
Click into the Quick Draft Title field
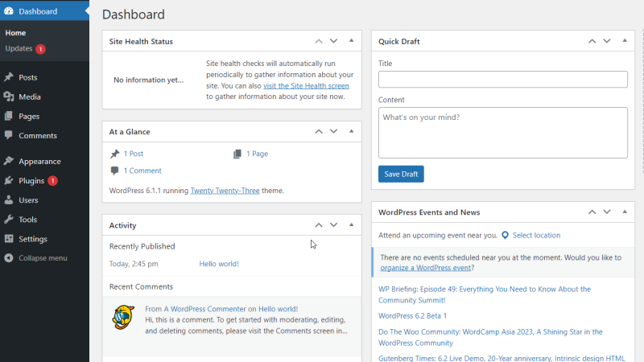(x=502, y=79)
